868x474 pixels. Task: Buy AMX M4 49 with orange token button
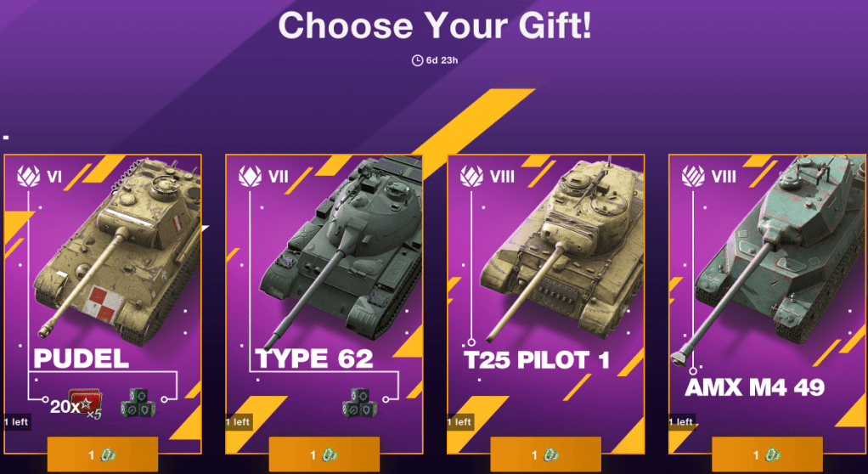[767, 454]
